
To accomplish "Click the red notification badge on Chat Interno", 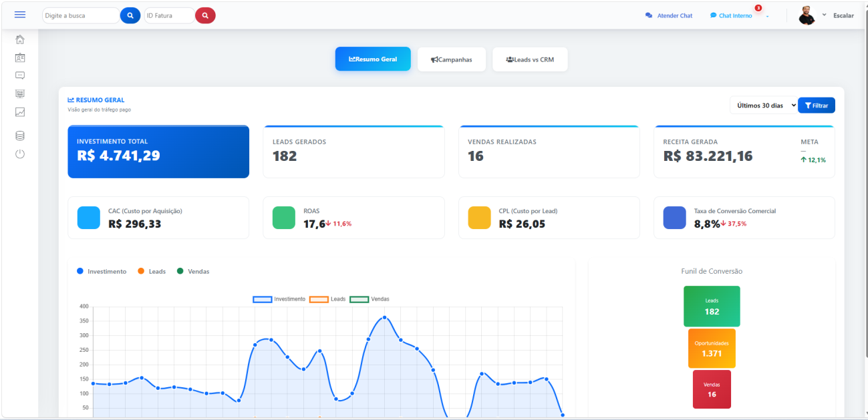I will click(758, 8).
